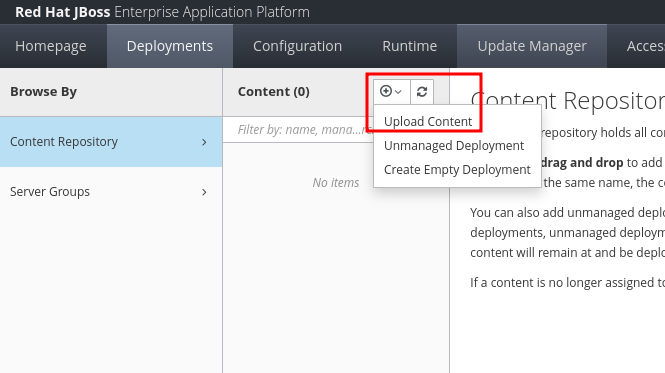665x373 pixels.
Task: Select Content Repository in Browse By
Action: (x=111, y=142)
